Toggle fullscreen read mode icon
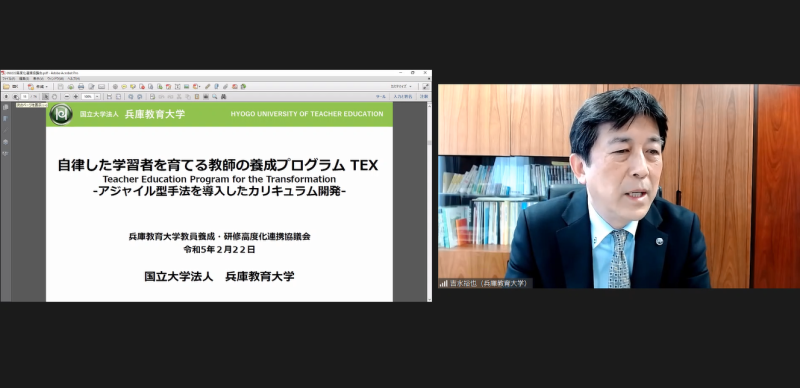 426,86
